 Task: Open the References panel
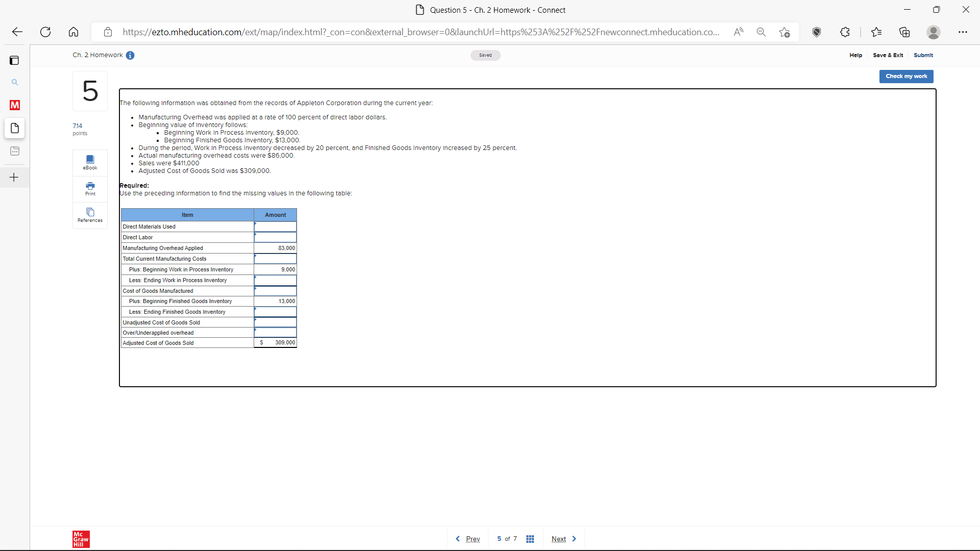tap(90, 215)
